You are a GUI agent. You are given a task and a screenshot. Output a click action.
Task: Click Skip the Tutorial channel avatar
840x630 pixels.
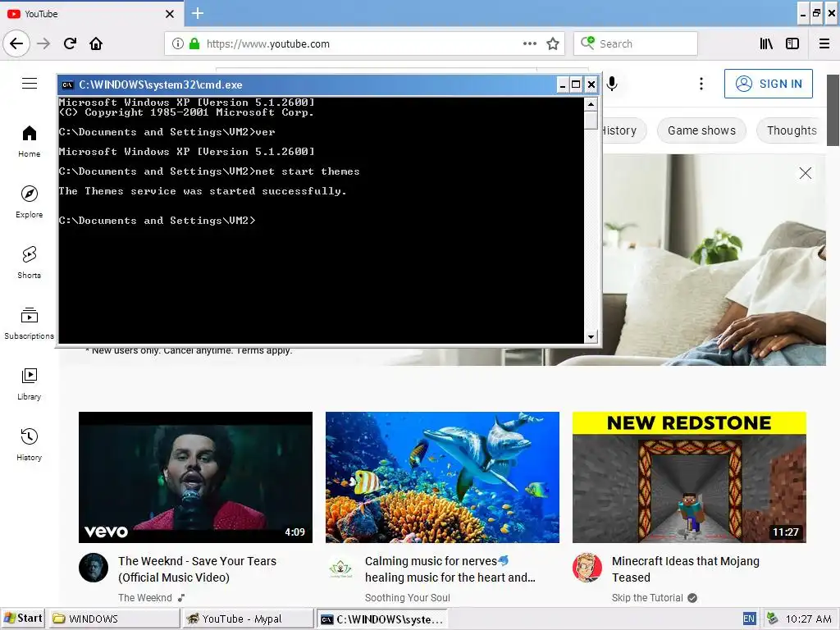[x=587, y=568]
